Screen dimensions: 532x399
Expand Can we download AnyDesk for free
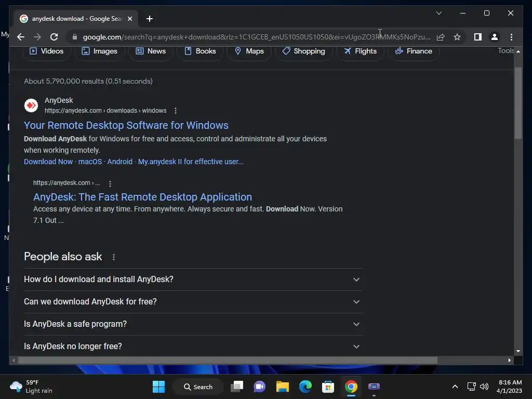tap(193, 302)
